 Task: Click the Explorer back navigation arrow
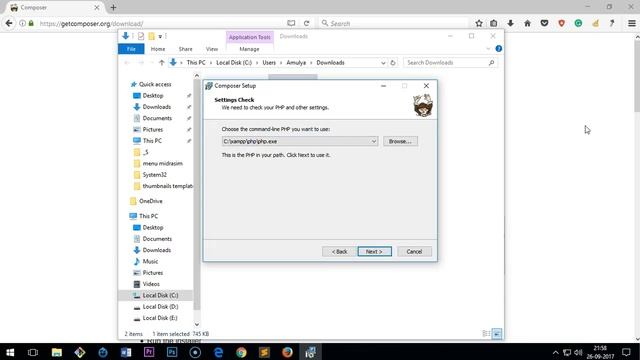(x=127, y=62)
